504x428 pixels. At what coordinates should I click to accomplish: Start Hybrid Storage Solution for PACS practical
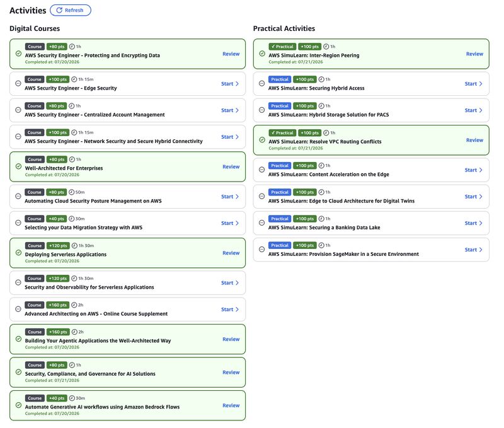(474, 110)
